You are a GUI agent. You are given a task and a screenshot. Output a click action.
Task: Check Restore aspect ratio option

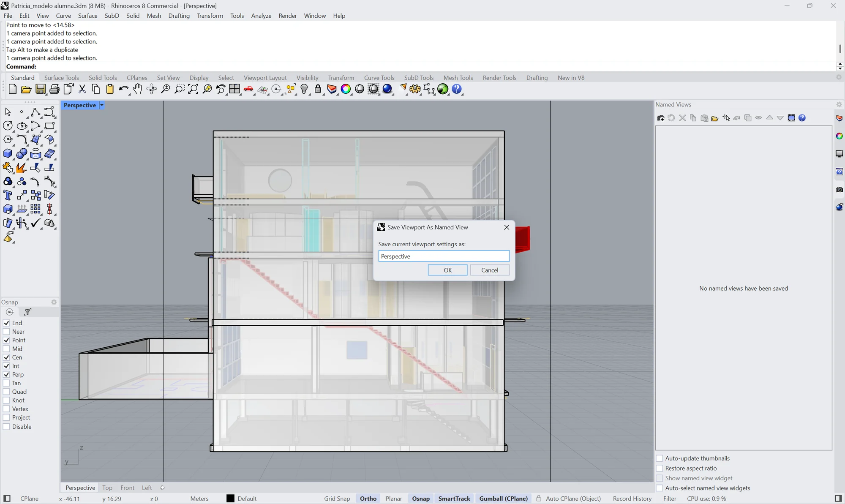pyautogui.click(x=660, y=469)
